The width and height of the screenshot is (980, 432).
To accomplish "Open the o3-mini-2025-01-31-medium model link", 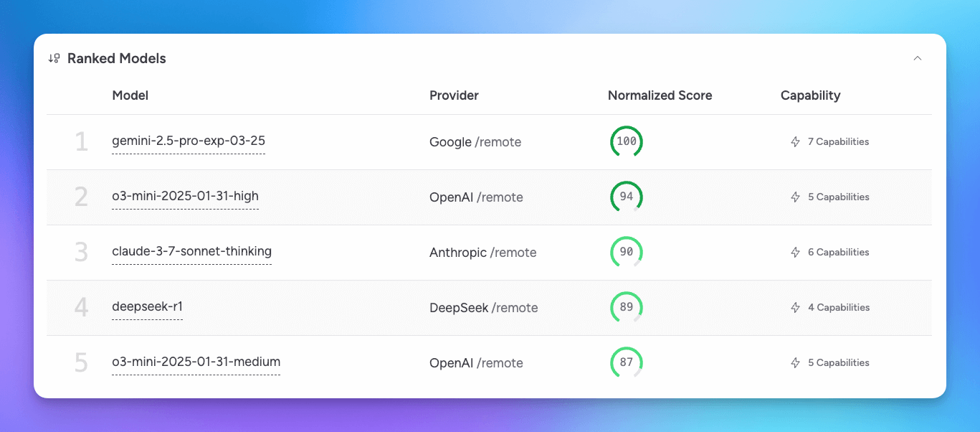I will [196, 362].
